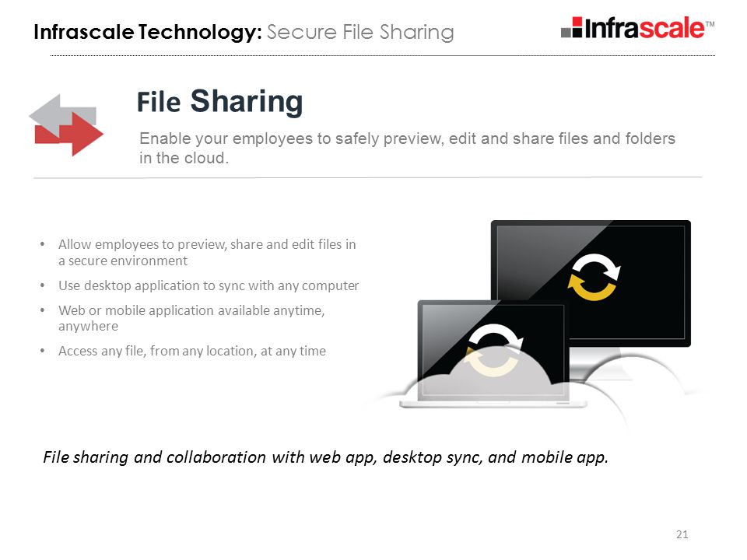Click the sync icon on the desktop monitor
Viewport: 747px width, 560px height.
click(594, 277)
